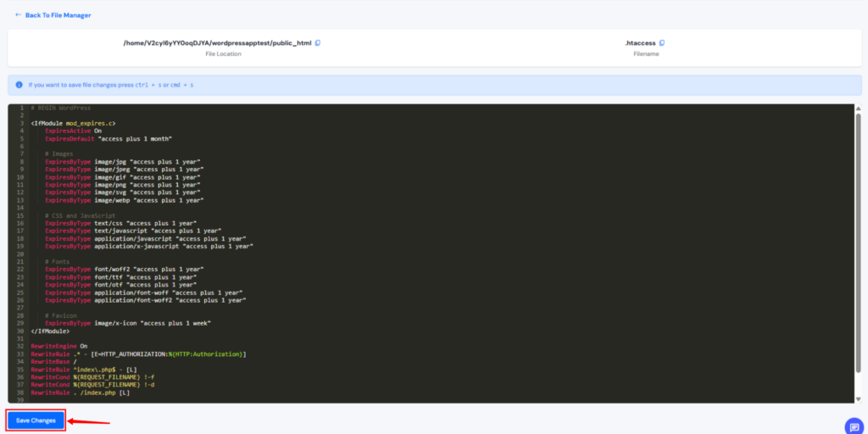Click the application/font-woff2 ExpiresByType line
868x434 pixels.
pyautogui.click(x=146, y=300)
